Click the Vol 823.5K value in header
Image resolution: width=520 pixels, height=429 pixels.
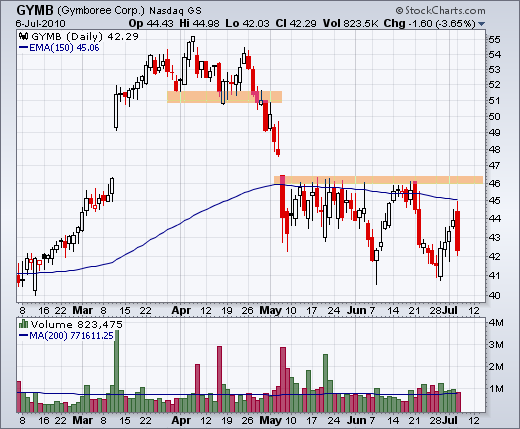click(350, 23)
